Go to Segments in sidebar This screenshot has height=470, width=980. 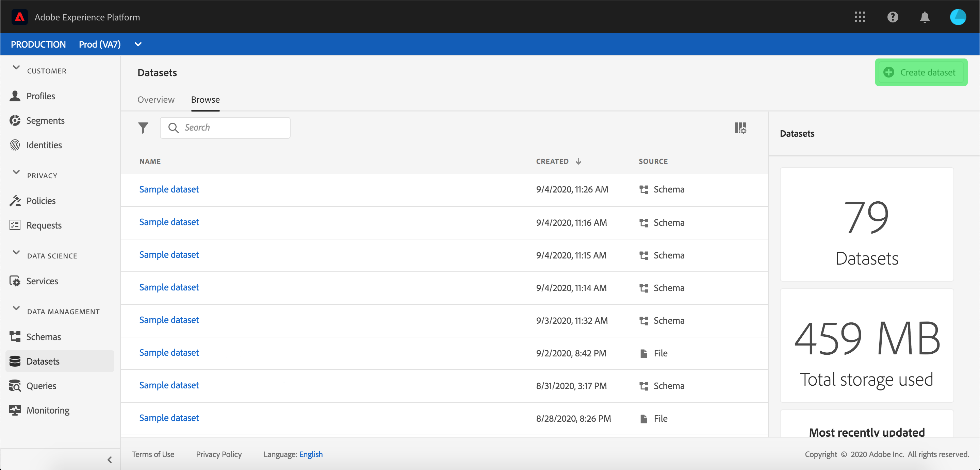(45, 120)
